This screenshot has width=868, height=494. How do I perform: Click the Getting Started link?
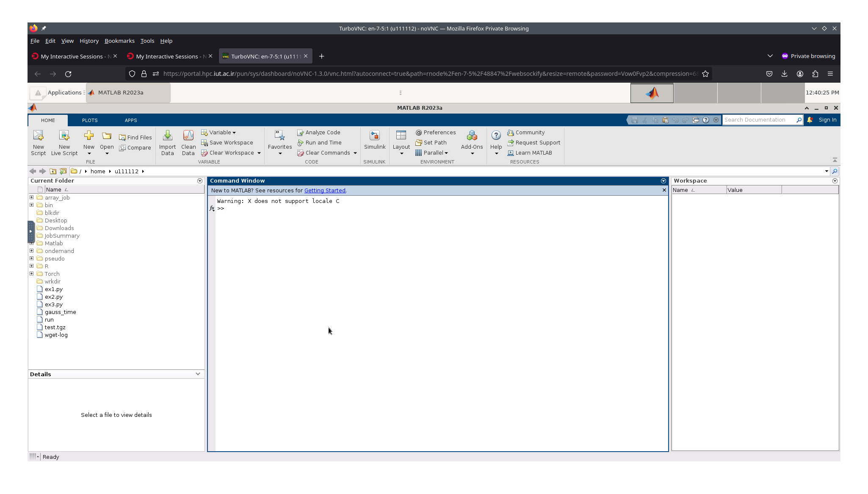[325, 191]
